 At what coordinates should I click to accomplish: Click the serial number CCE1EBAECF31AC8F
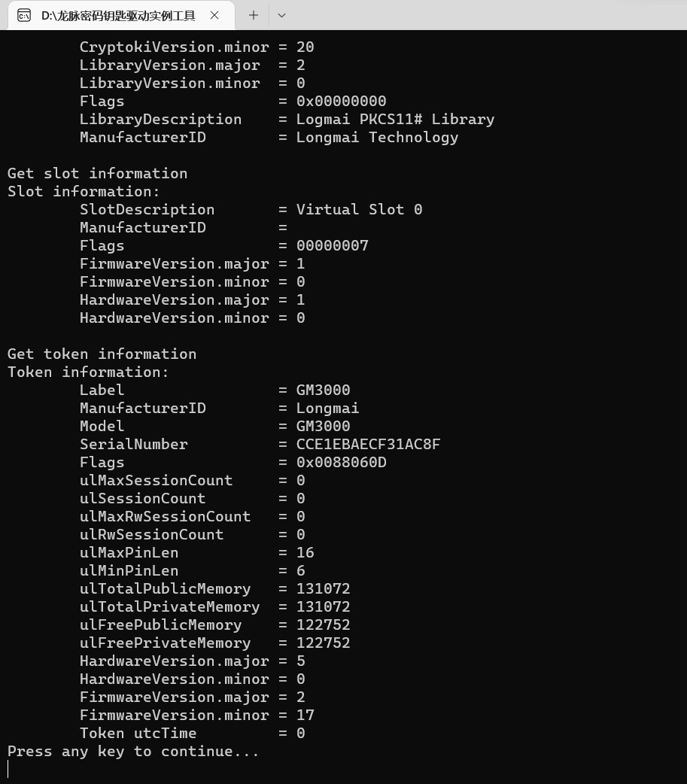point(368,444)
